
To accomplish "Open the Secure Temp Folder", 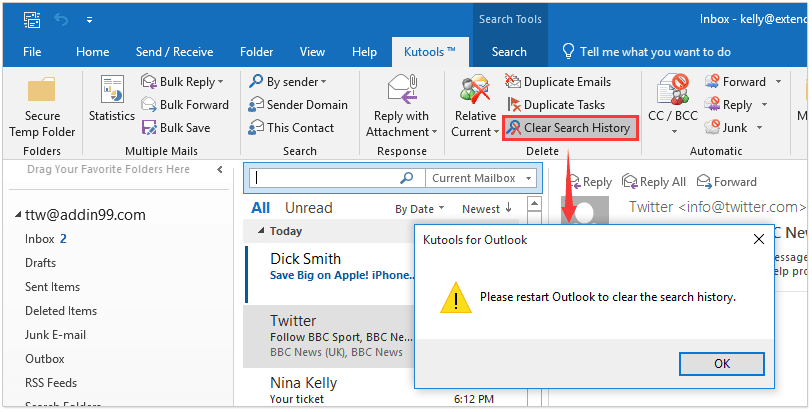I will coord(42,106).
